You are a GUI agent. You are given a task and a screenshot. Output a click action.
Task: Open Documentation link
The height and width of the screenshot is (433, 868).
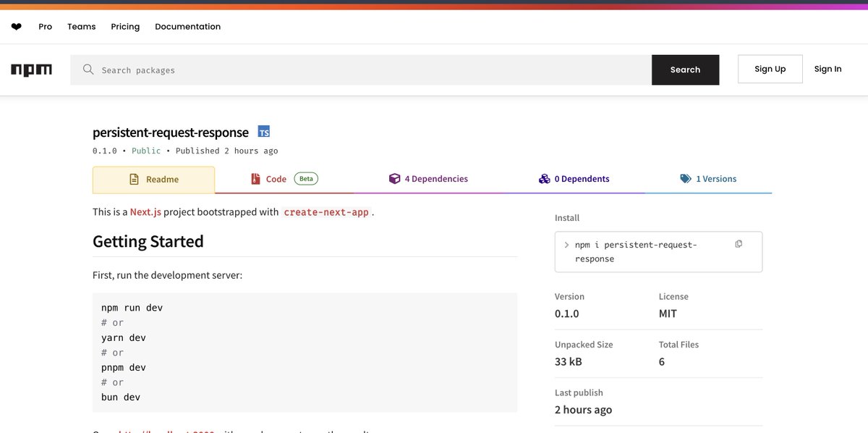188,27
